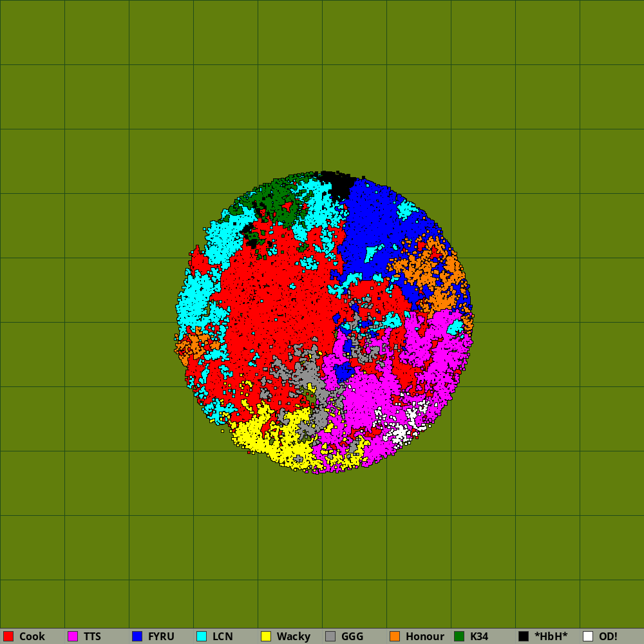Click the orange Honour legend swatch

(x=395, y=636)
